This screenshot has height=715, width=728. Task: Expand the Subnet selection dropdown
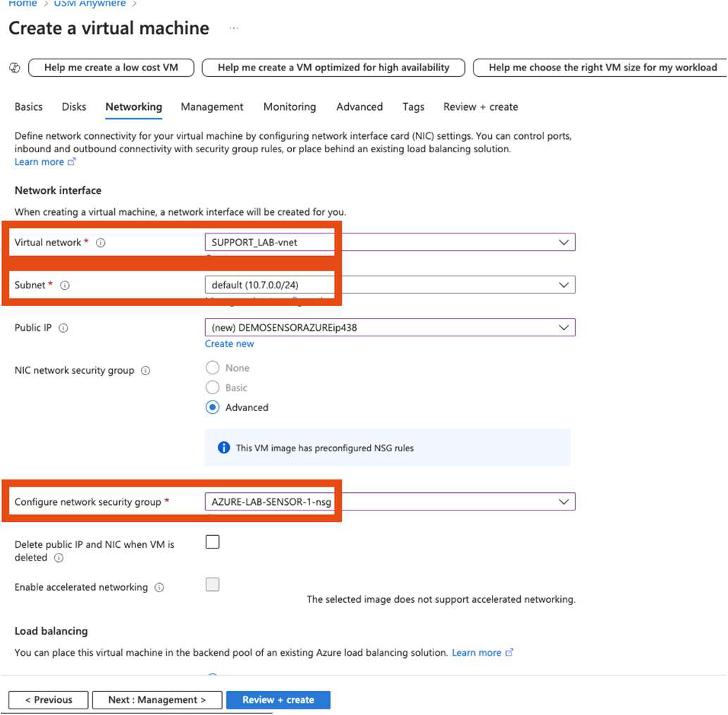563,285
